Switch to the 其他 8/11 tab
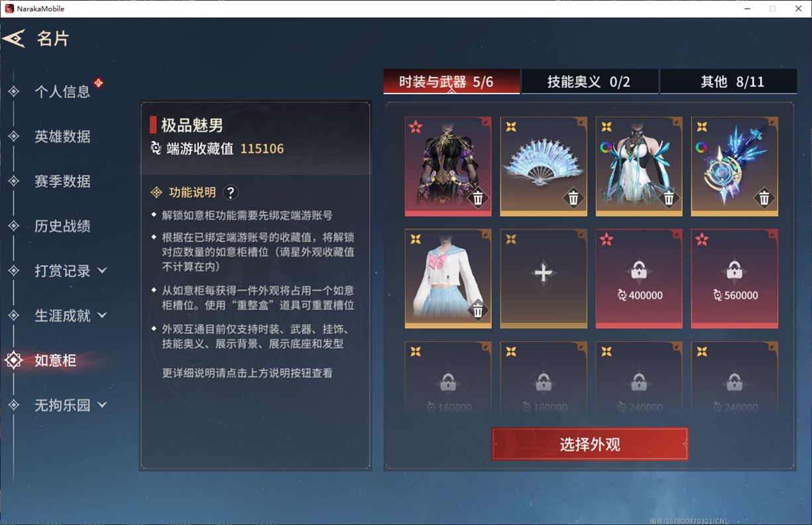 click(x=729, y=82)
